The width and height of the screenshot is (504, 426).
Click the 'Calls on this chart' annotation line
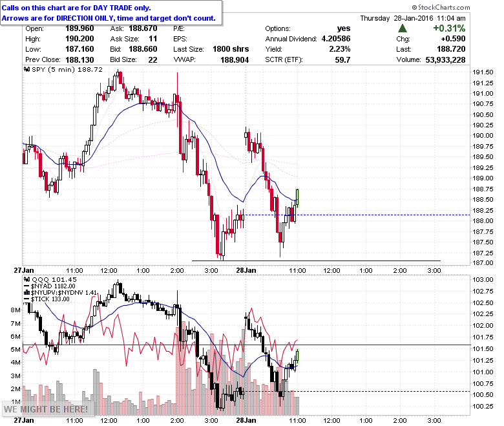tap(76, 8)
